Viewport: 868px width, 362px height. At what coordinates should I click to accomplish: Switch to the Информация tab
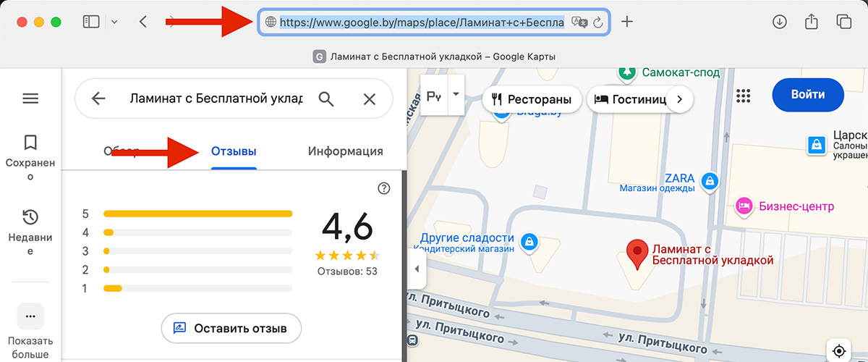point(346,151)
